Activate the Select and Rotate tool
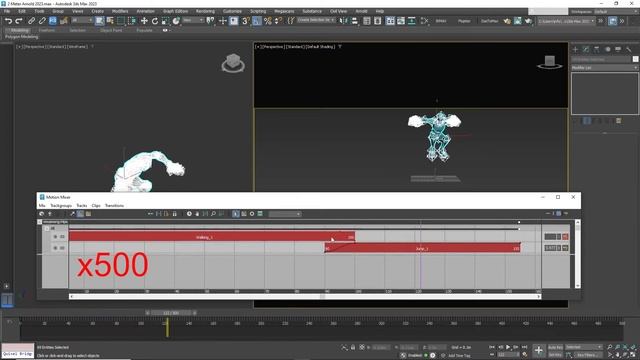640x360 pixels. pos(155,21)
